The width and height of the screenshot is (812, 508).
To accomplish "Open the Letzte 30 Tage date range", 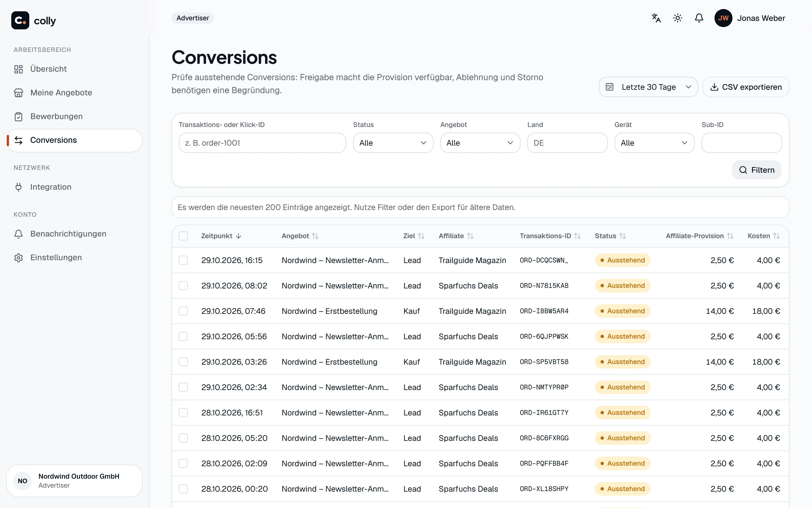I will (648, 87).
